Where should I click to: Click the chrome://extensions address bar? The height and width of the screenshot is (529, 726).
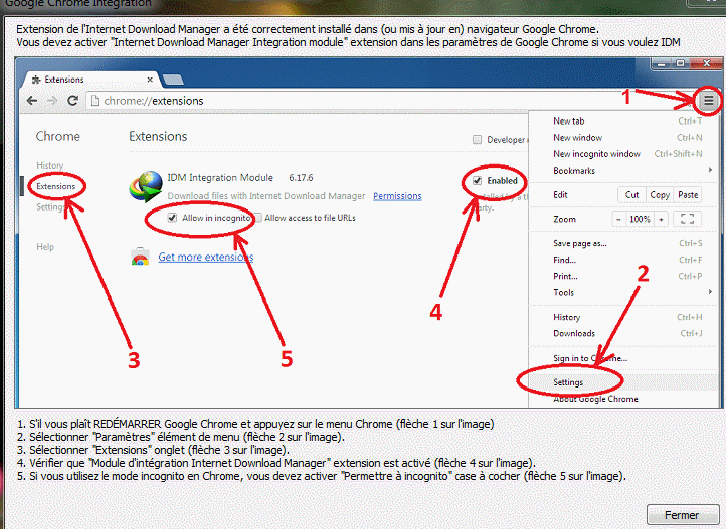tap(389, 101)
